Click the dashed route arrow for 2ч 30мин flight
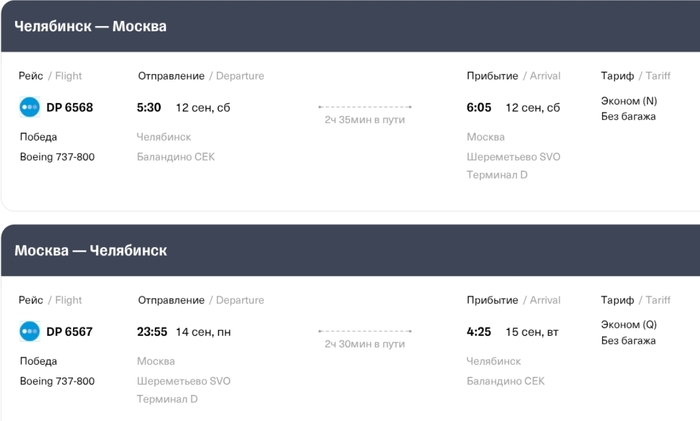700x421 pixels. (x=365, y=331)
